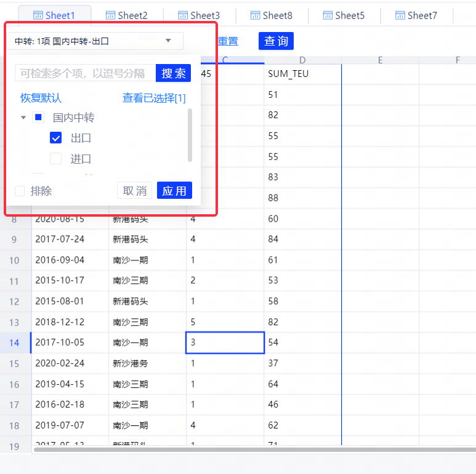The image size is (476, 474).
Task: Select the Sheet1 tab
Action: (x=54, y=15)
